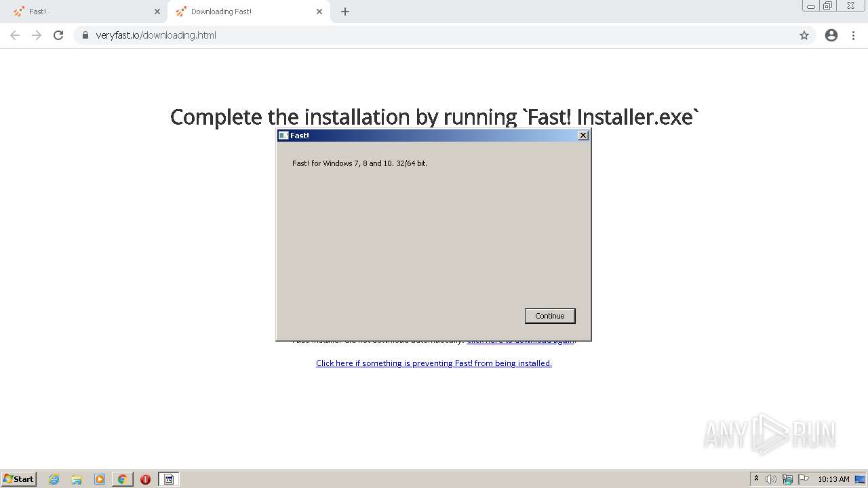Click Continue in the Fast! installer dialog
This screenshot has width=868, height=488.
tap(550, 316)
